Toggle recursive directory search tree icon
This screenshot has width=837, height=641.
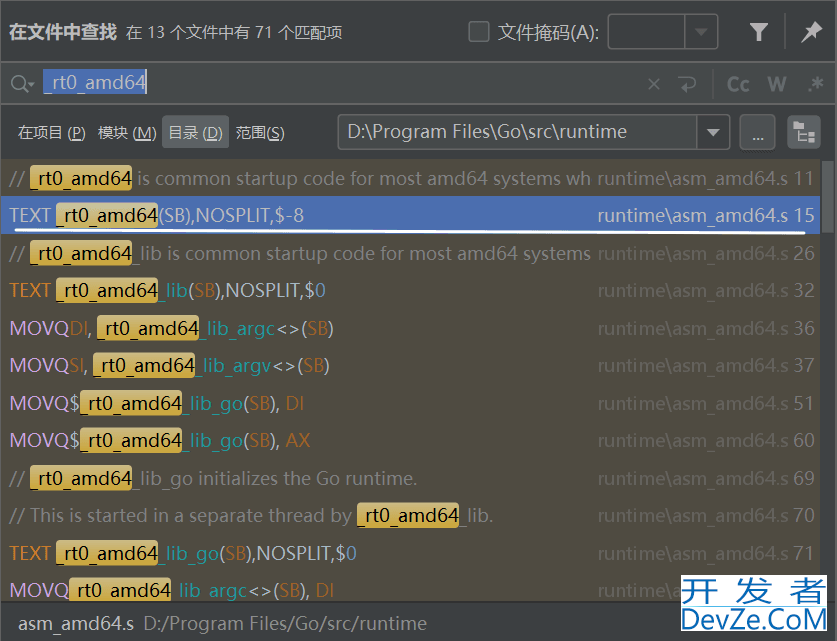tap(803, 132)
